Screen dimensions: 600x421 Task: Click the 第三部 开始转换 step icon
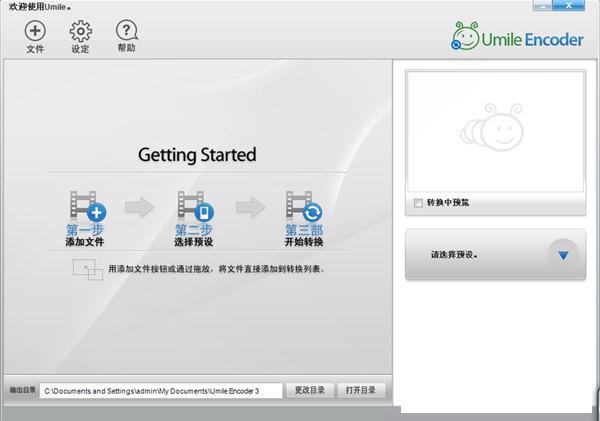[x=304, y=206]
